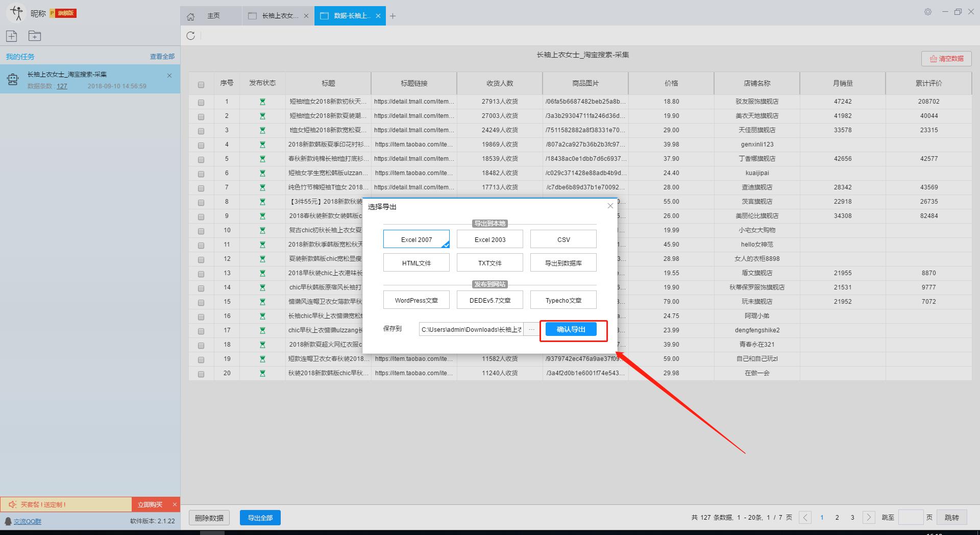
Task: Choose Typecho文章 publish option
Action: click(563, 300)
